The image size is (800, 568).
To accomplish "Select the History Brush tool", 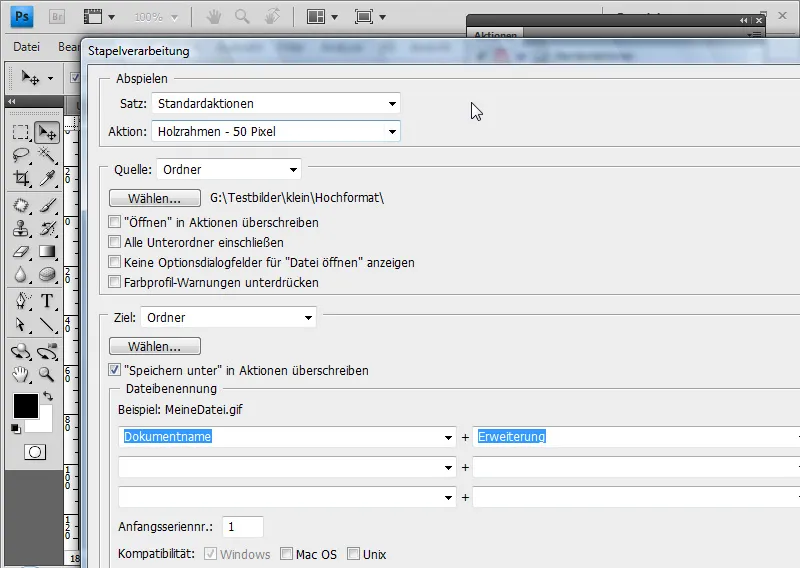I will (x=47, y=229).
